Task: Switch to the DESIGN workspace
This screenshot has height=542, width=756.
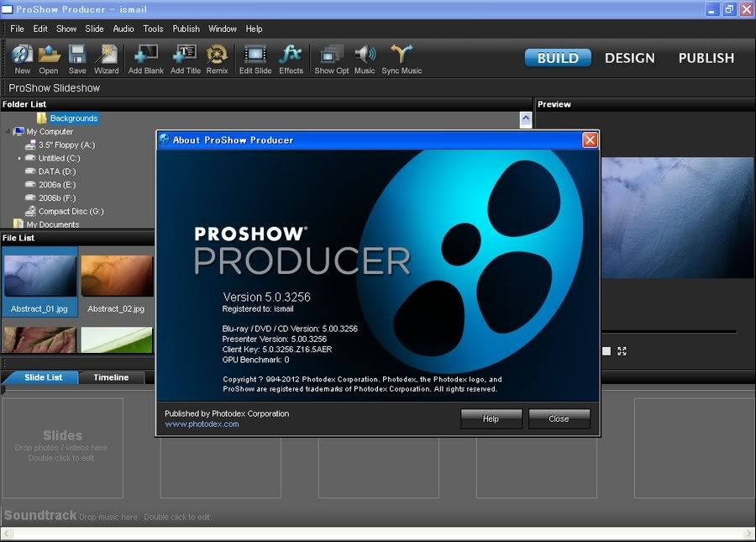Action: click(630, 58)
